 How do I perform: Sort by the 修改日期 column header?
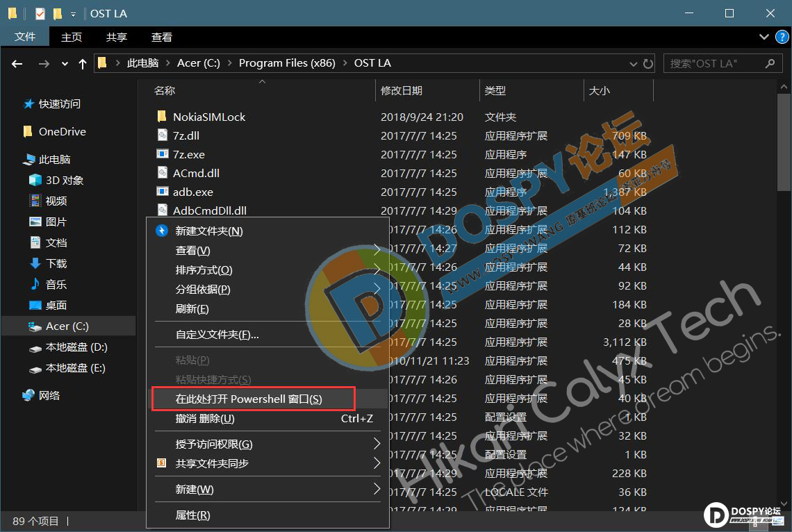pos(401,90)
